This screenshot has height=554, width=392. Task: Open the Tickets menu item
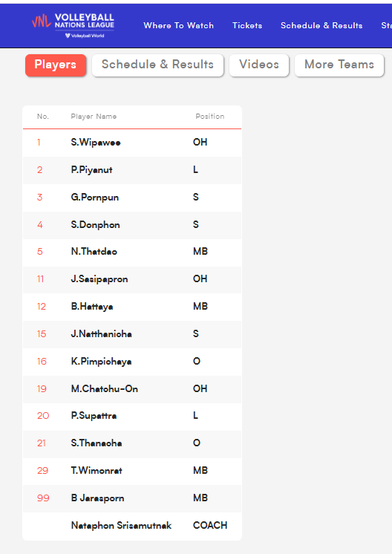247,25
